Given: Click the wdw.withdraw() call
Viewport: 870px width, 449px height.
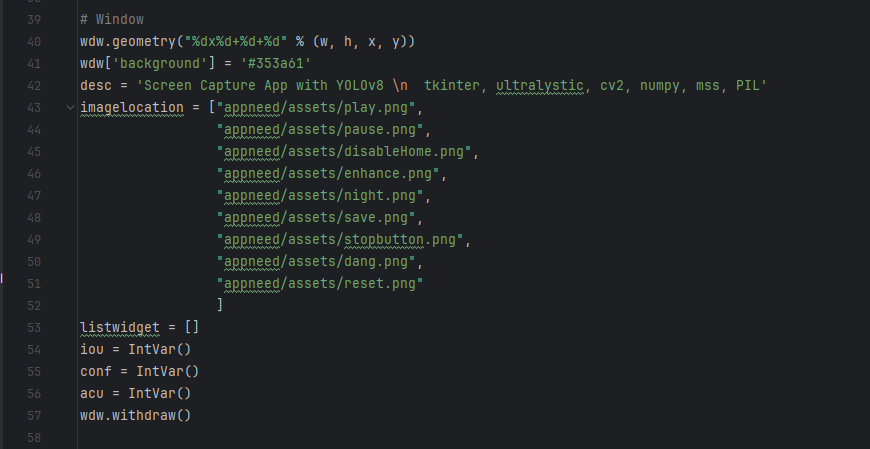Looking at the screenshot, I should 136,415.
